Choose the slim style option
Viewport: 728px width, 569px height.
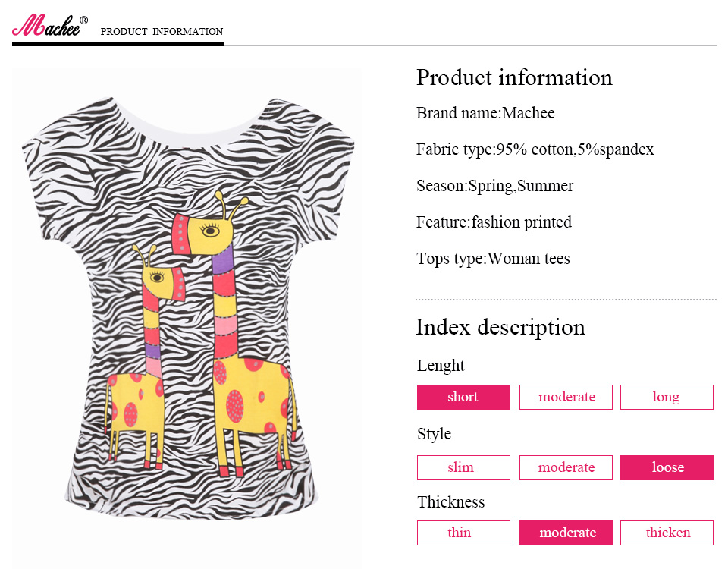pos(463,467)
